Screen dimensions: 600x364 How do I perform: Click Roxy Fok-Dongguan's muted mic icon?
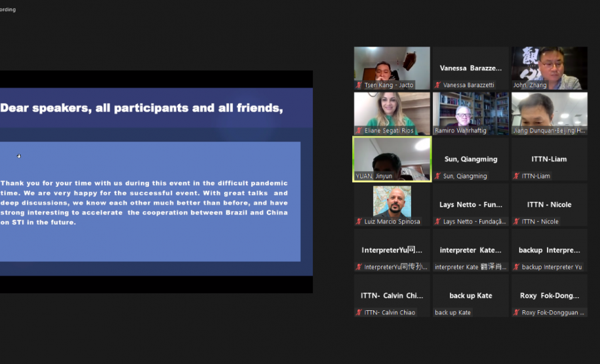pos(517,313)
